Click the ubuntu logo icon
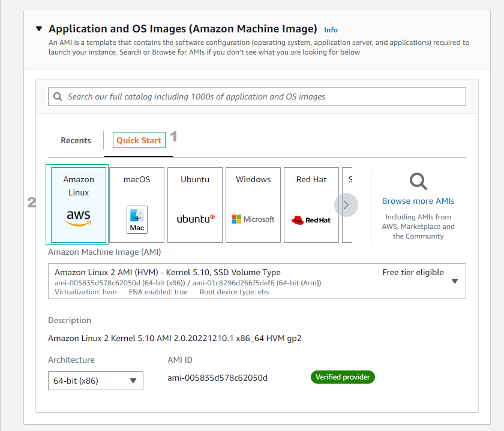This screenshot has width=504, height=431. click(196, 219)
